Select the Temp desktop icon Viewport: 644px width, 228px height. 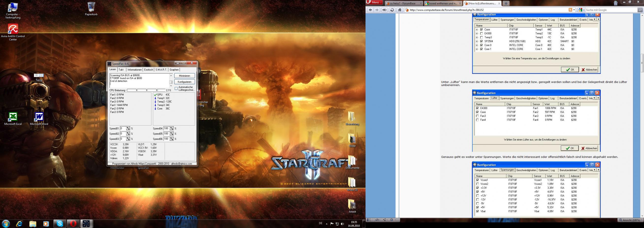click(39, 78)
